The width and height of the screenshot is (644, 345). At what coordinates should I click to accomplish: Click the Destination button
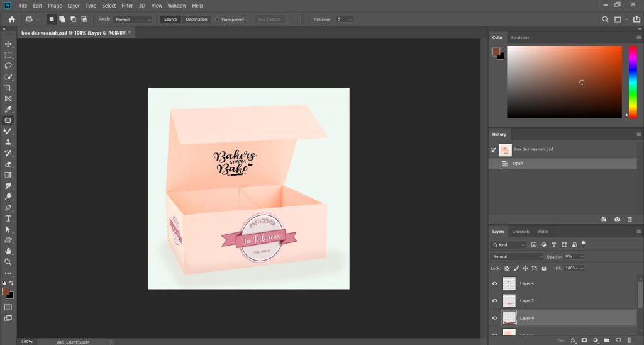click(196, 20)
